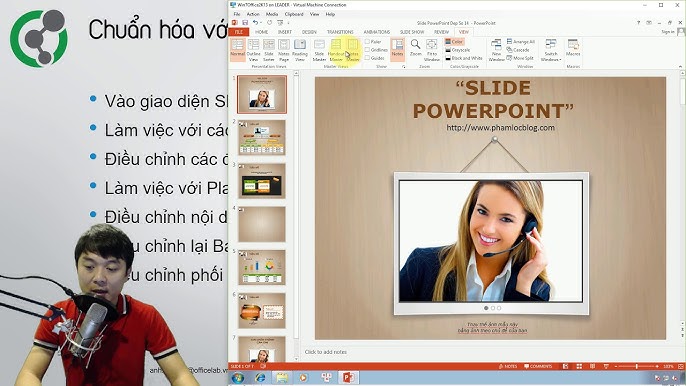Click the zoom slider handle
The width and height of the screenshot is (686, 386).
point(637,366)
